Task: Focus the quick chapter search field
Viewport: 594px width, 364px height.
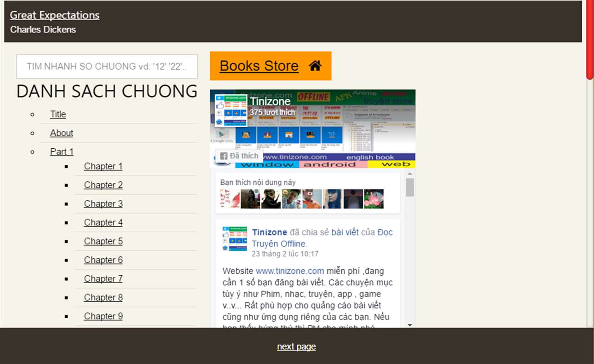Action: click(x=107, y=67)
